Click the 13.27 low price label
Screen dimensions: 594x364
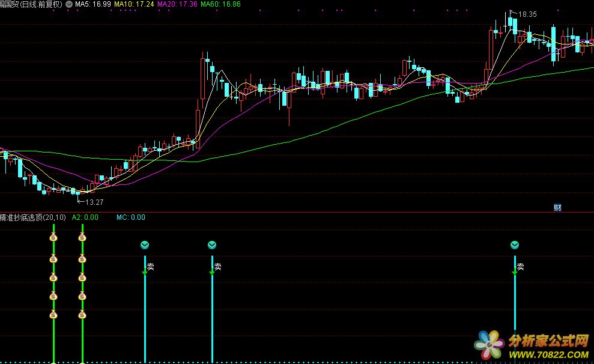94,202
